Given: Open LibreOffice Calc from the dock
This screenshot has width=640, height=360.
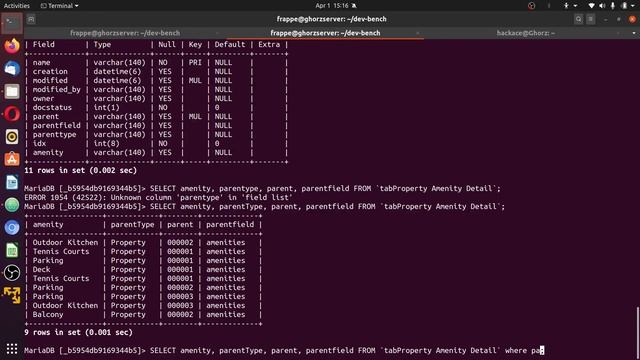Looking at the screenshot, I should point(12,250).
